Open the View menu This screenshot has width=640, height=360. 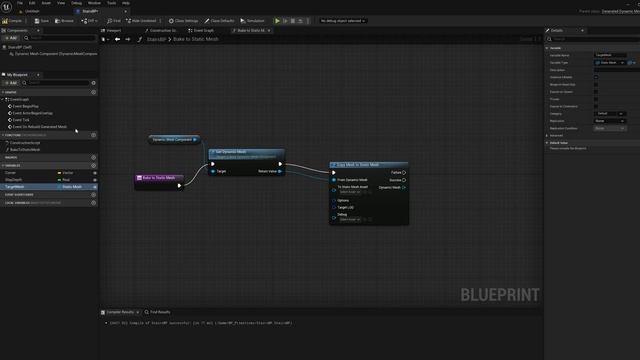tap(61, 3)
